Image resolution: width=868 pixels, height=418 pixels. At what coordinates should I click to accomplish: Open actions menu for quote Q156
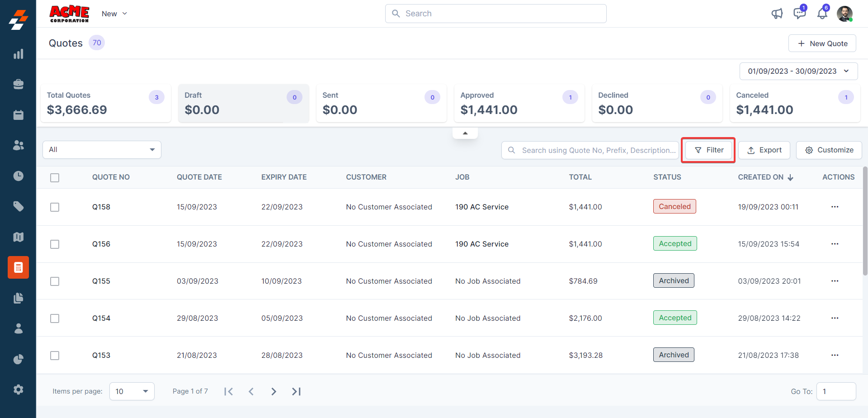click(835, 244)
